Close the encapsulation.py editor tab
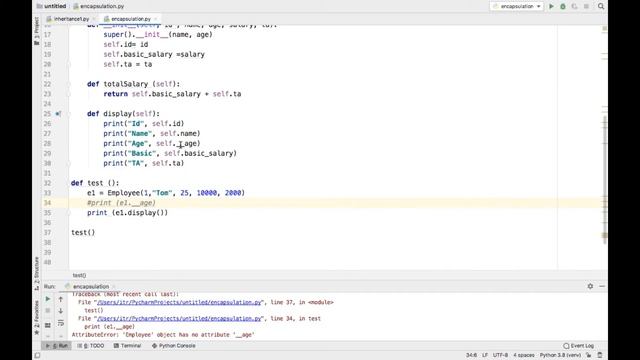The image size is (640, 360). pos(156,19)
